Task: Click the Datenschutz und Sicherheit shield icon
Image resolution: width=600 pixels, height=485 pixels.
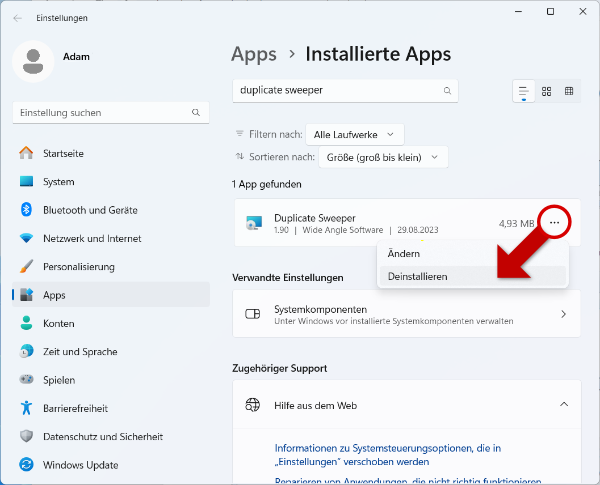Action: tap(26, 436)
